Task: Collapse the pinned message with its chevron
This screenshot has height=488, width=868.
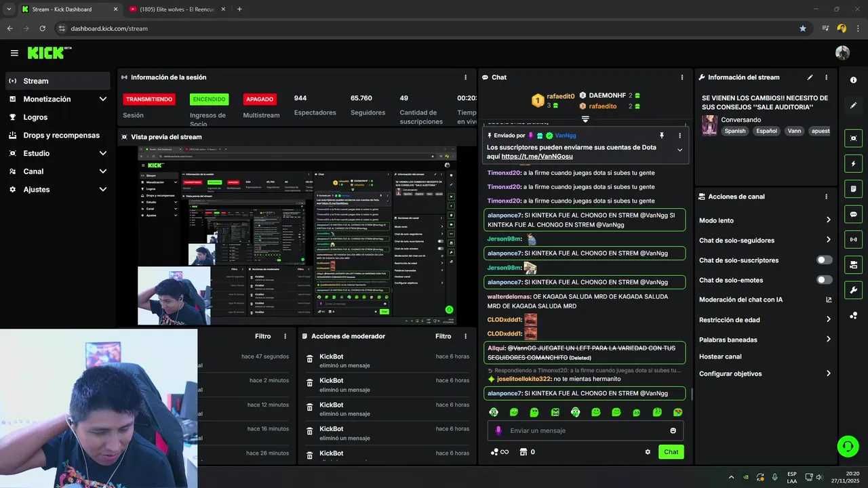Action: tap(679, 150)
